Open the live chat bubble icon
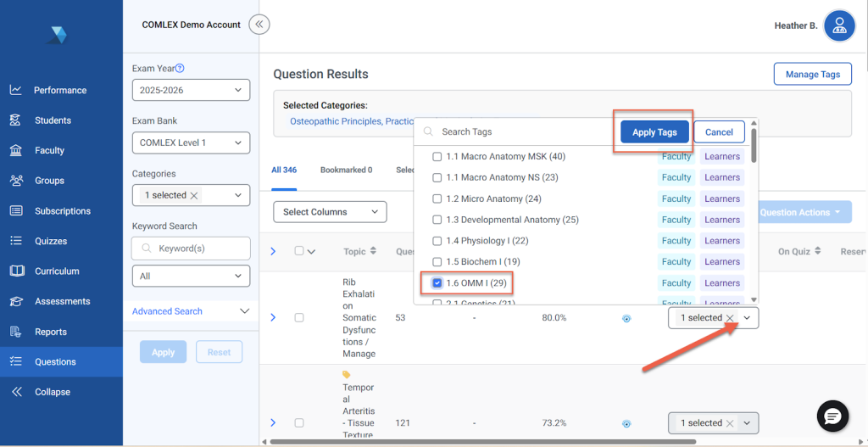The width and height of the screenshot is (868, 447). 832,416
